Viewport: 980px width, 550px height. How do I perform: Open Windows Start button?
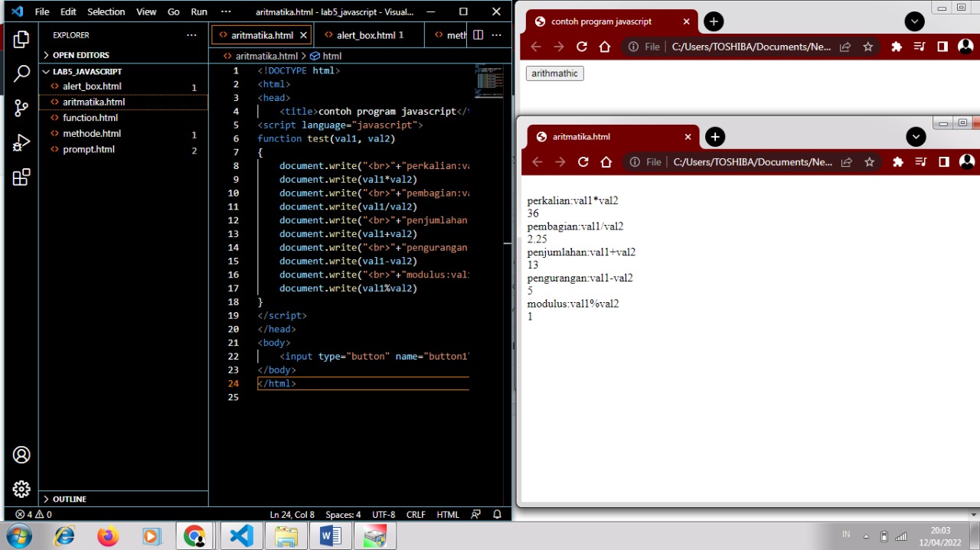coord(18,536)
